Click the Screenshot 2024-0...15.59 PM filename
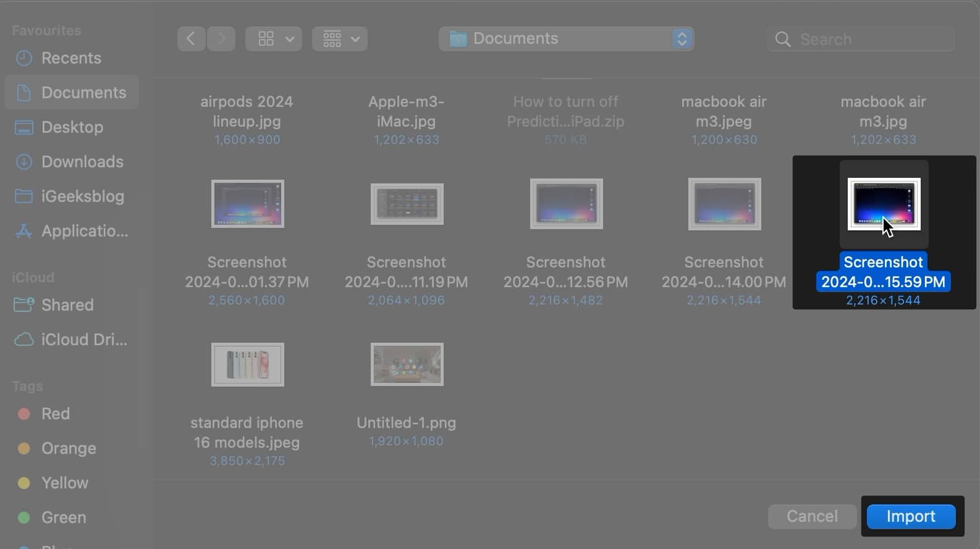This screenshot has height=549, width=980. click(x=884, y=272)
